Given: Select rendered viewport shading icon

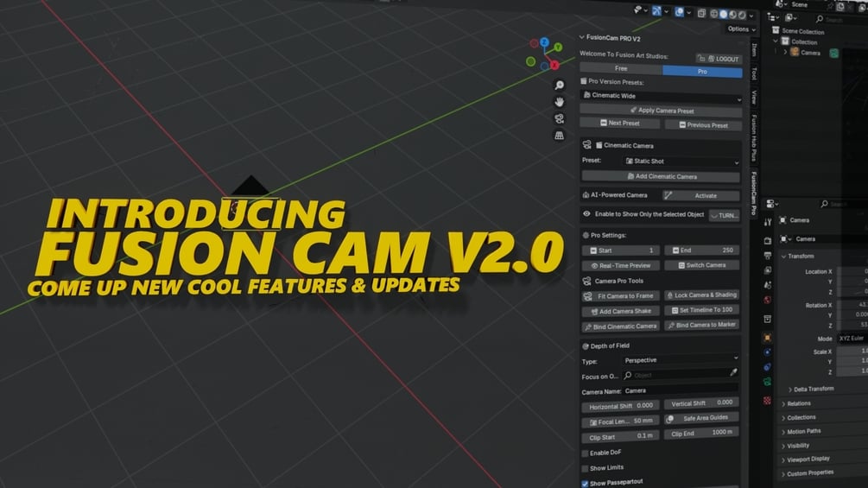Looking at the screenshot, I should [x=742, y=15].
